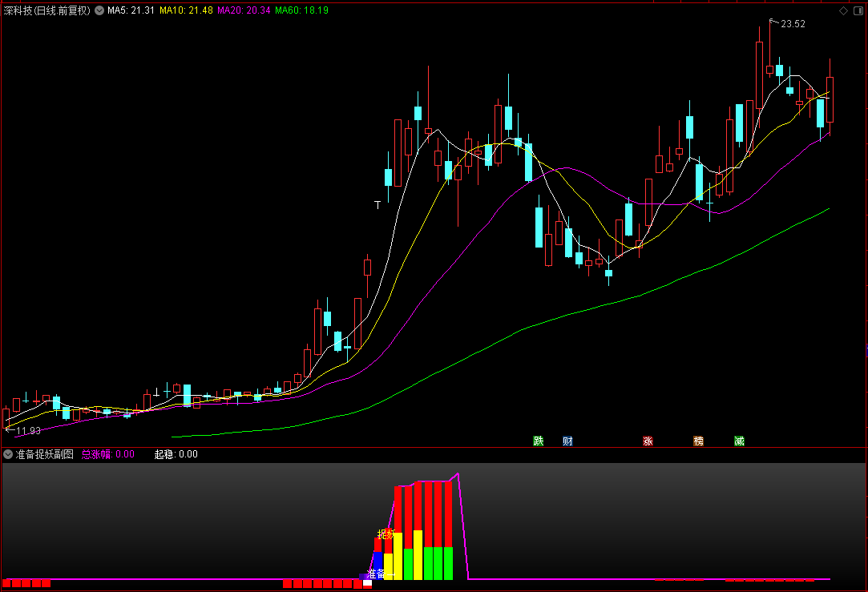Expand the 准备捉妖副图 indicator dropdown
Image resolution: width=868 pixels, height=592 pixels.
point(8,454)
